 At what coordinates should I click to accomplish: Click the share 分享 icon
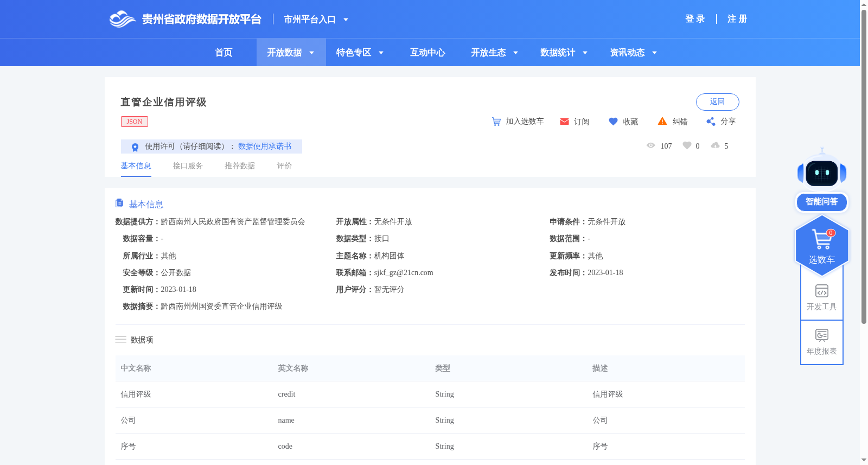[711, 122]
